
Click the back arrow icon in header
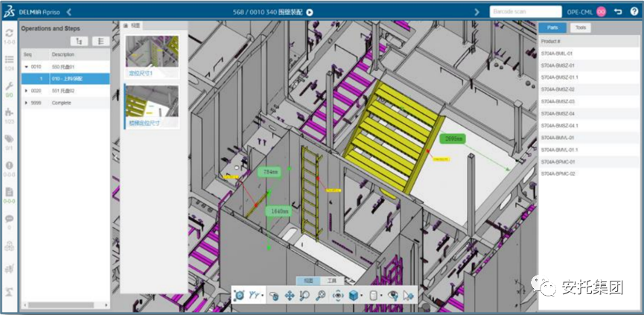pos(619,11)
